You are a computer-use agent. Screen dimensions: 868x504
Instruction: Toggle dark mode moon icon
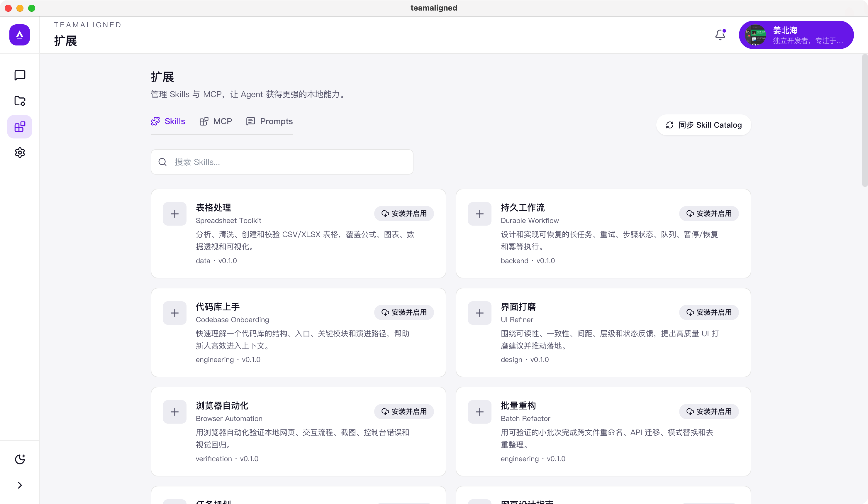click(x=20, y=459)
